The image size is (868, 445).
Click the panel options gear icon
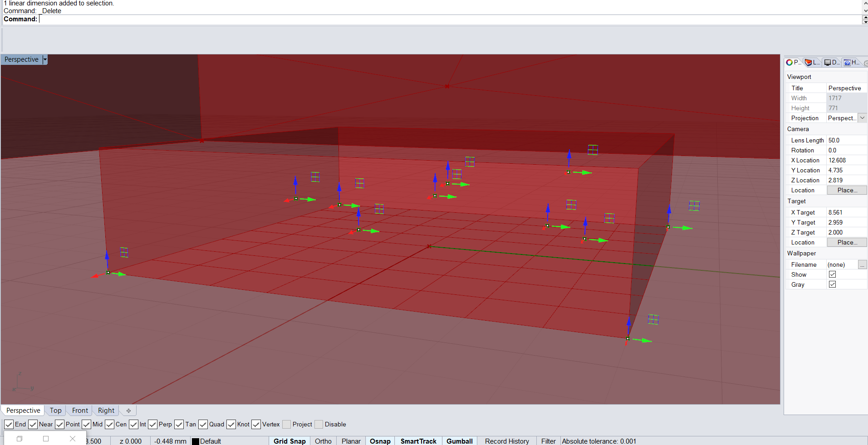(x=865, y=64)
